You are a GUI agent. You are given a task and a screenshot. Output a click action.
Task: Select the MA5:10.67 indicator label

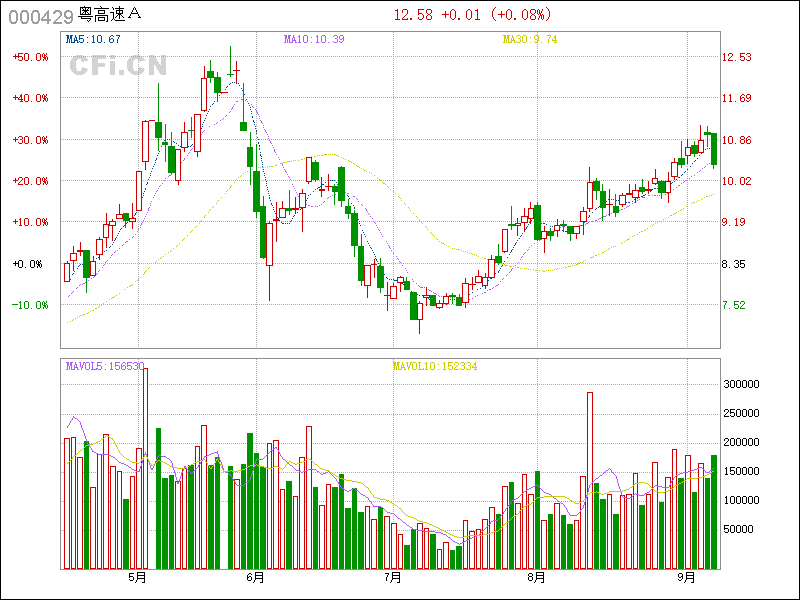coord(93,39)
